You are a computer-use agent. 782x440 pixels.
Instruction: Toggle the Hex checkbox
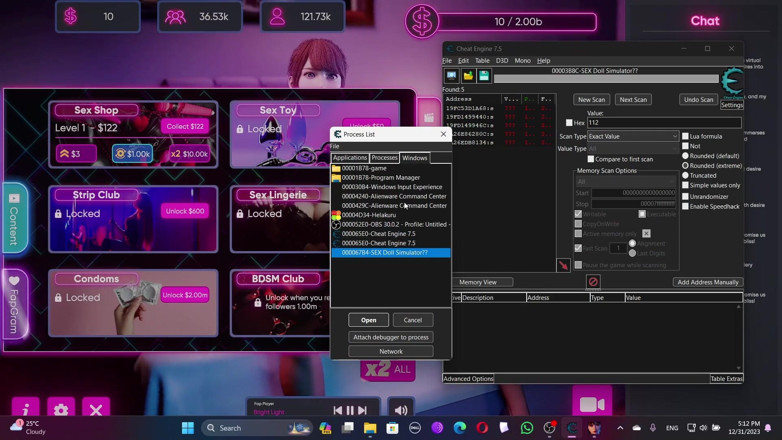(x=569, y=123)
